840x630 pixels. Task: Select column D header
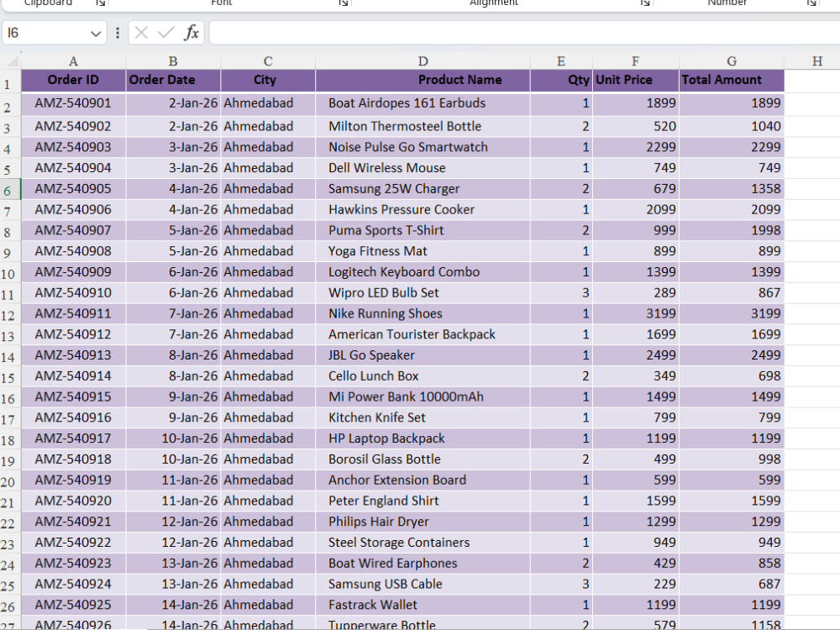[x=423, y=61]
